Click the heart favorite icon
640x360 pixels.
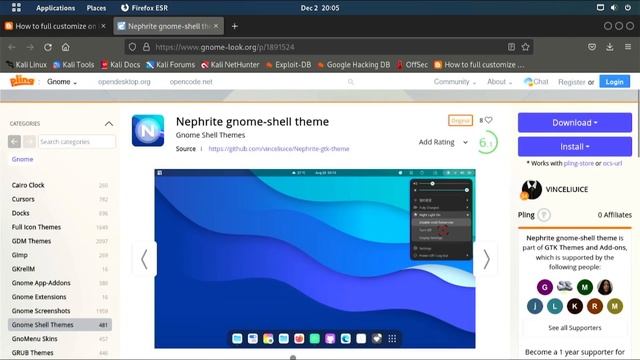click(x=489, y=120)
